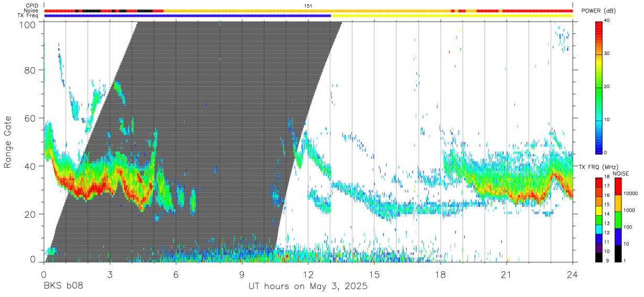Click the 15 tick on the UT hours axis
This screenshot has width=644, height=297.
[x=374, y=274]
